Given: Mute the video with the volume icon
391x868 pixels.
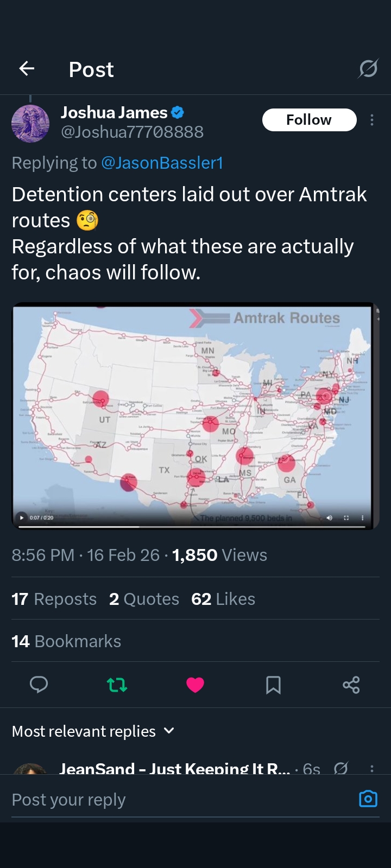Looking at the screenshot, I should [x=329, y=518].
